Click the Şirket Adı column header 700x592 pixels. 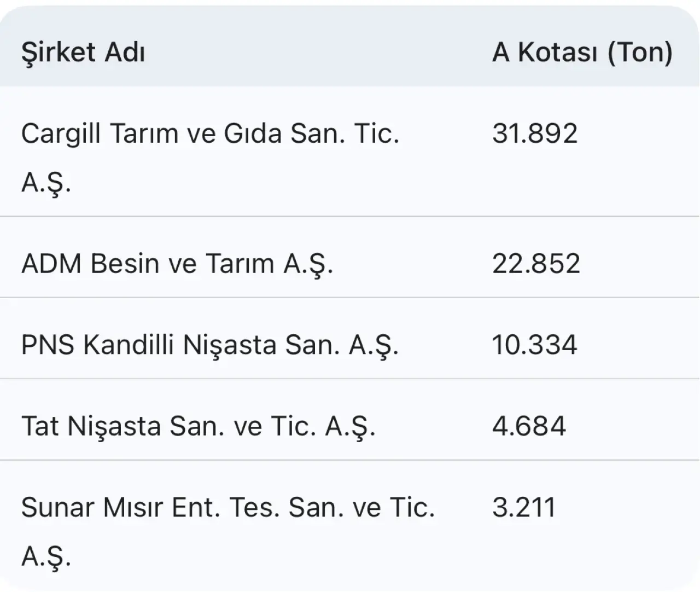point(83,53)
